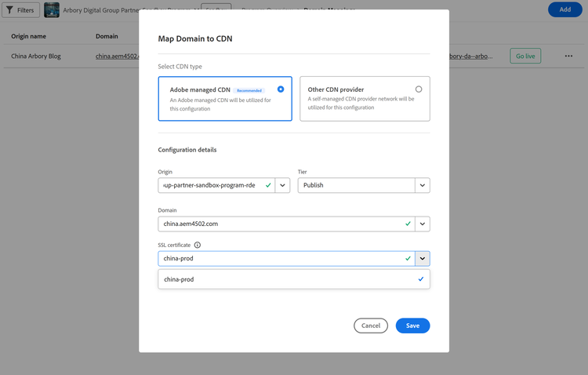This screenshot has width=588, height=375.
Task: Select the Adobe managed CDN radio button
Action: tap(281, 89)
